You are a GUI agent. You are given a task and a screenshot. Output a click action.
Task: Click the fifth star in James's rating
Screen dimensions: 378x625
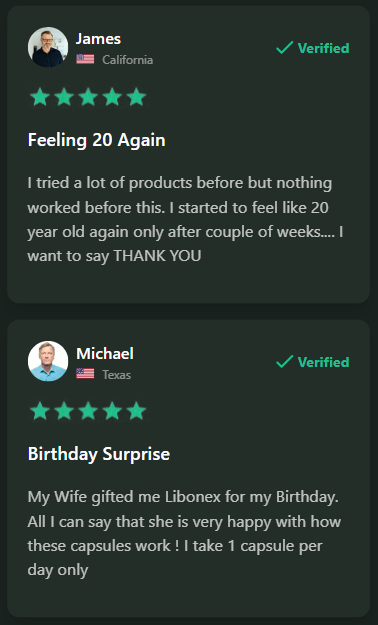pyautogui.click(x=136, y=97)
